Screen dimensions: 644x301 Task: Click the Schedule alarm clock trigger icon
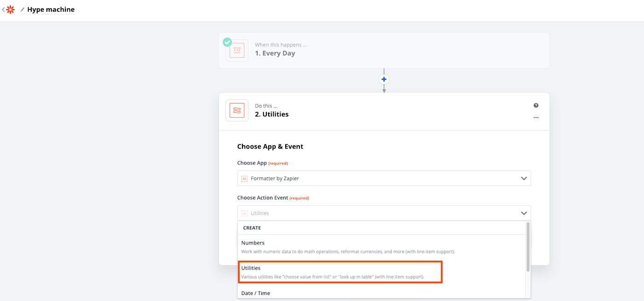coord(237,51)
